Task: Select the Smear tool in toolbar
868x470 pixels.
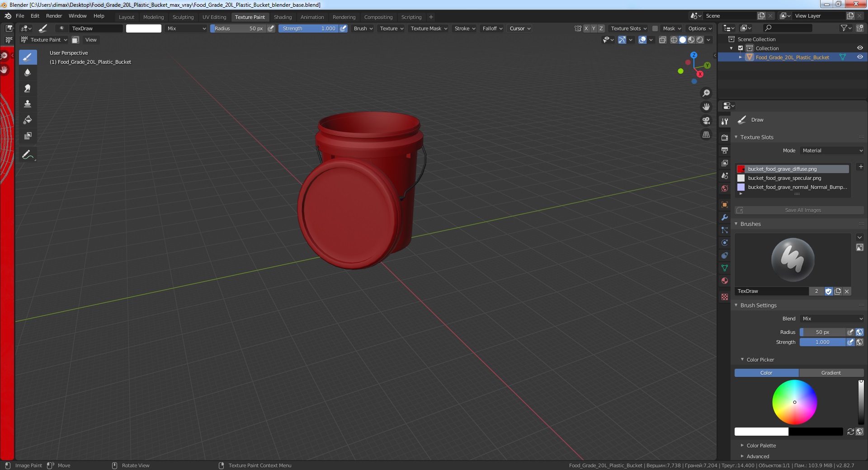Action: coord(28,88)
